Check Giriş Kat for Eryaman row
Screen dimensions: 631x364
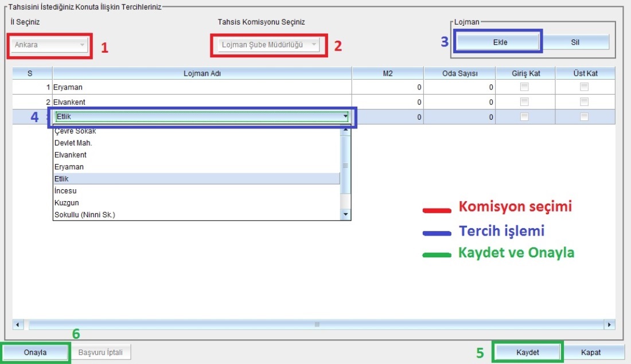524,87
